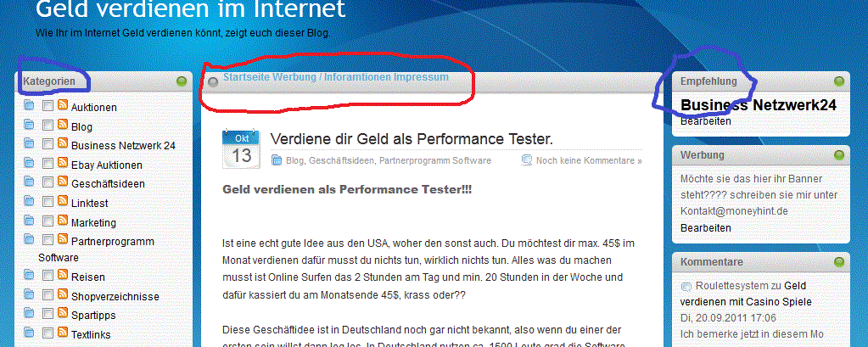Click the speech bubble icon before Noch keine Kommentare
Viewport: 868px width, 347px height.
tap(527, 160)
